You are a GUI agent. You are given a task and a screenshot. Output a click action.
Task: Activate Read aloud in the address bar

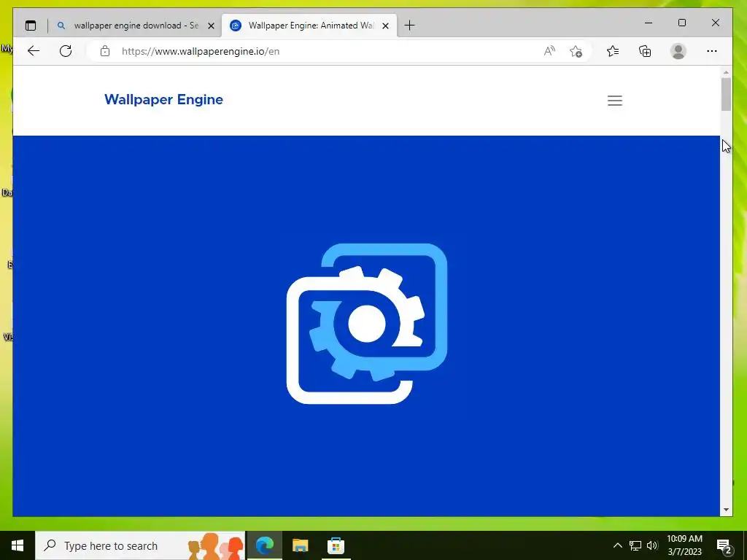pyautogui.click(x=549, y=51)
